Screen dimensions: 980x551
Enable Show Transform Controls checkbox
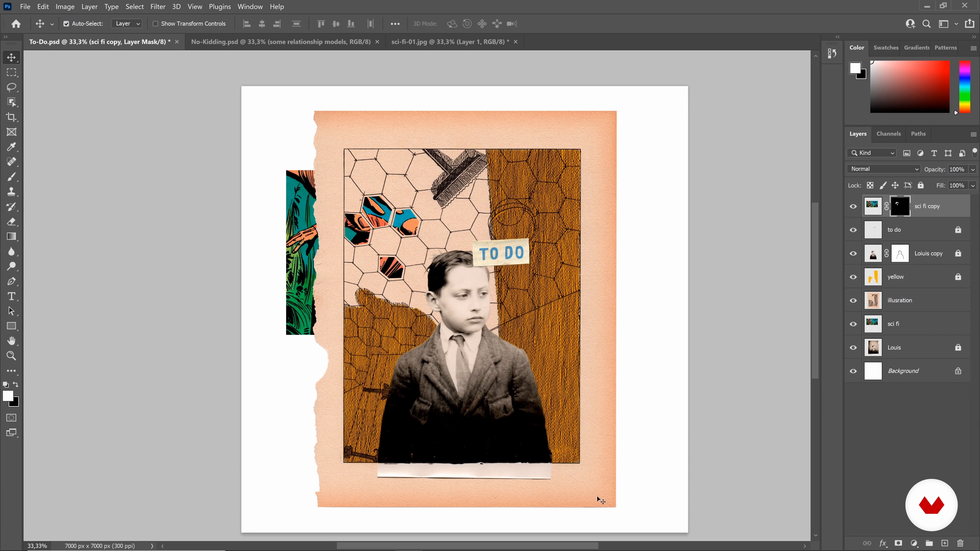point(155,23)
